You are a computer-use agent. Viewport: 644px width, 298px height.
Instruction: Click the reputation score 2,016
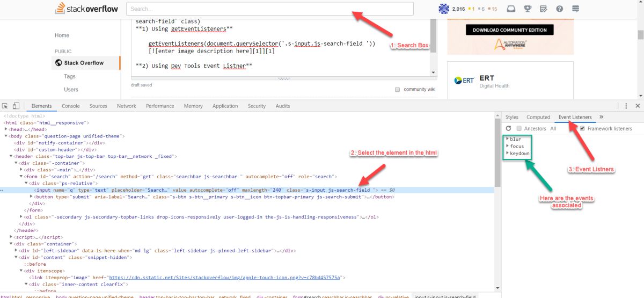[x=458, y=9]
